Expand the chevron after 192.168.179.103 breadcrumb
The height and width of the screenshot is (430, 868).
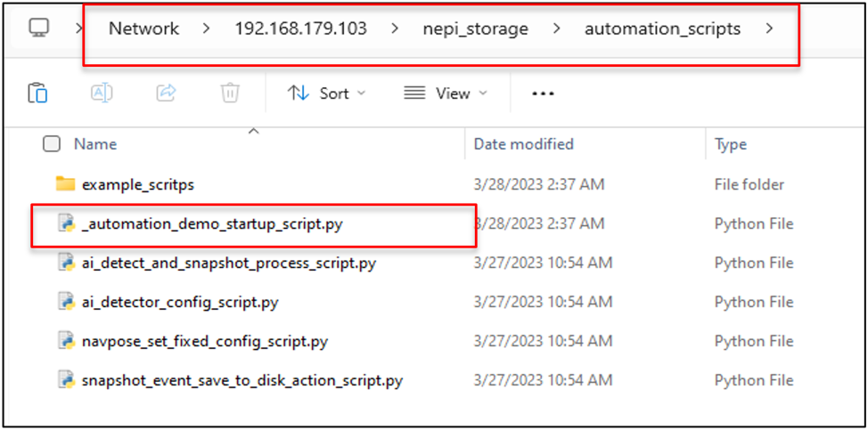point(395,28)
